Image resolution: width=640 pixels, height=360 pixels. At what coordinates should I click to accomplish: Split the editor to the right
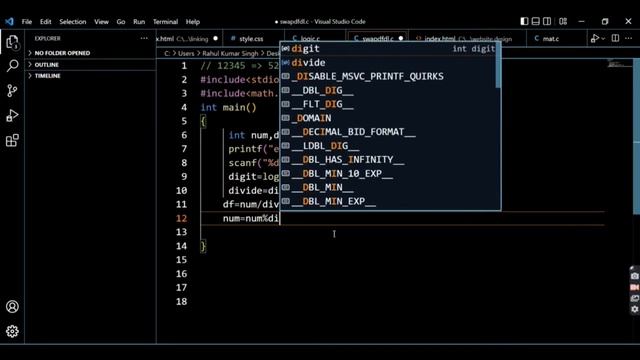click(615, 38)
